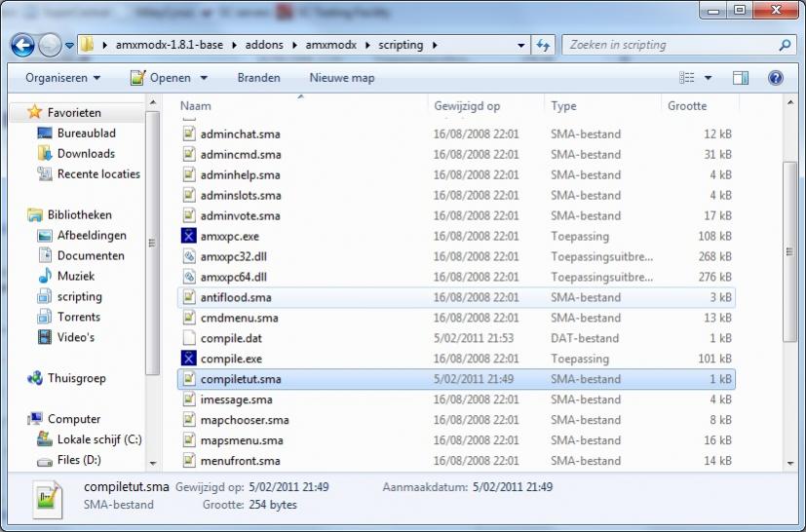The height and width of the screenshot is (532, 806).
Task: Click amxmodx breadcrumb in address bar
Action: click(330, 45)
